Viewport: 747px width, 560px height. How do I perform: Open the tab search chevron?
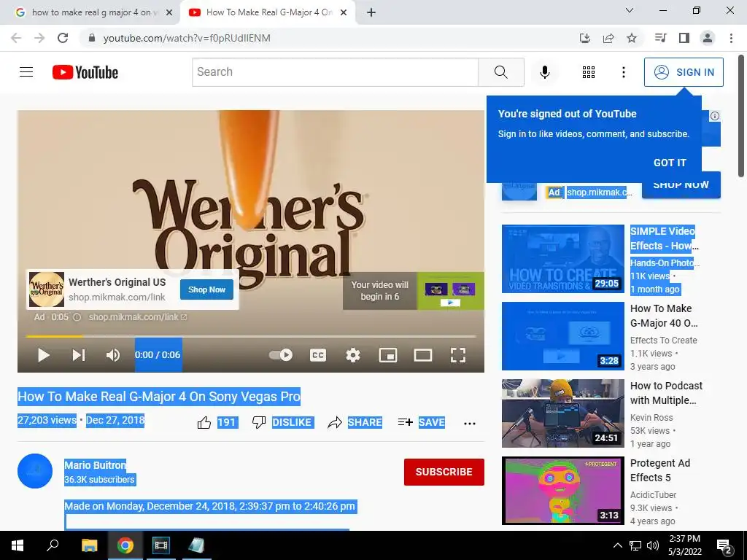tap(629, 10)
